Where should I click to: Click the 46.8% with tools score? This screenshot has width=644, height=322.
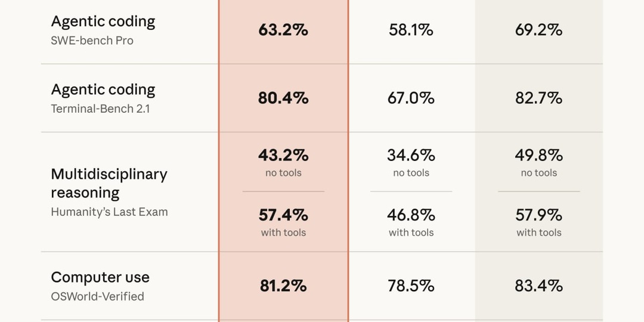(411, 215)
